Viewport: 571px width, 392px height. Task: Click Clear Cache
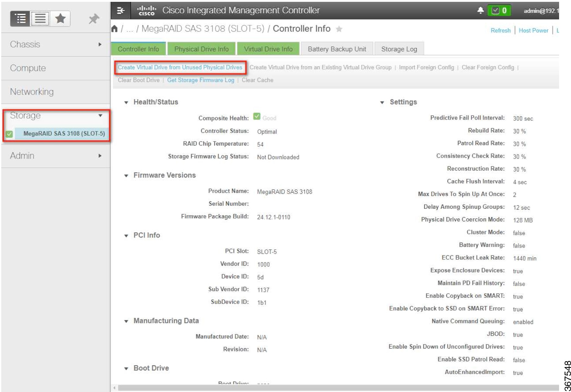(x=258, y=80)
